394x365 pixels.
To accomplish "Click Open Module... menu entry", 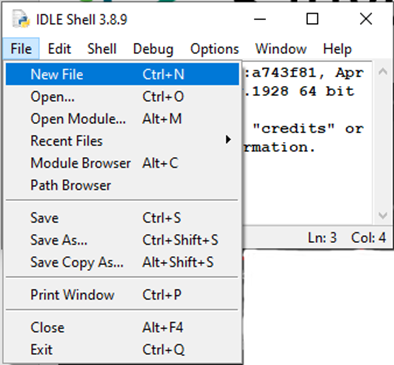I will (x=122, y=119).
